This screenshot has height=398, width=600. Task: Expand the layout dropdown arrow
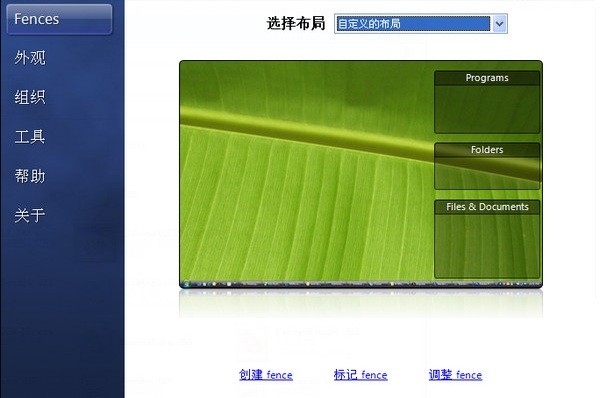[499, 24]
